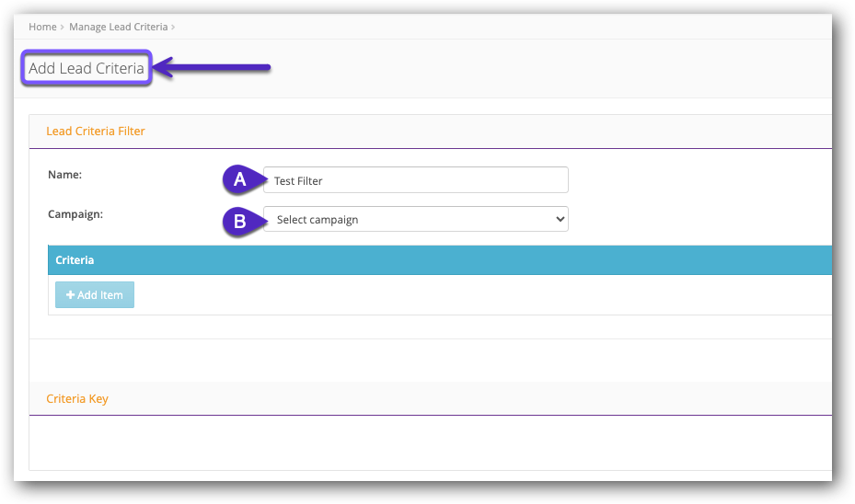
Task: Open the Select campaign dropdown
Action: point(415,219)
